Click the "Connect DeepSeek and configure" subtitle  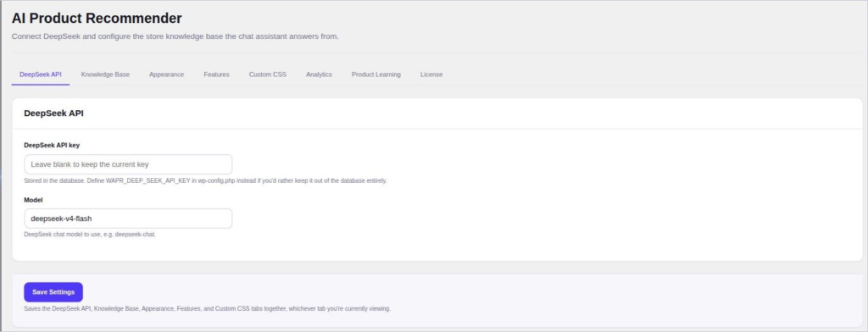(175, 36)
